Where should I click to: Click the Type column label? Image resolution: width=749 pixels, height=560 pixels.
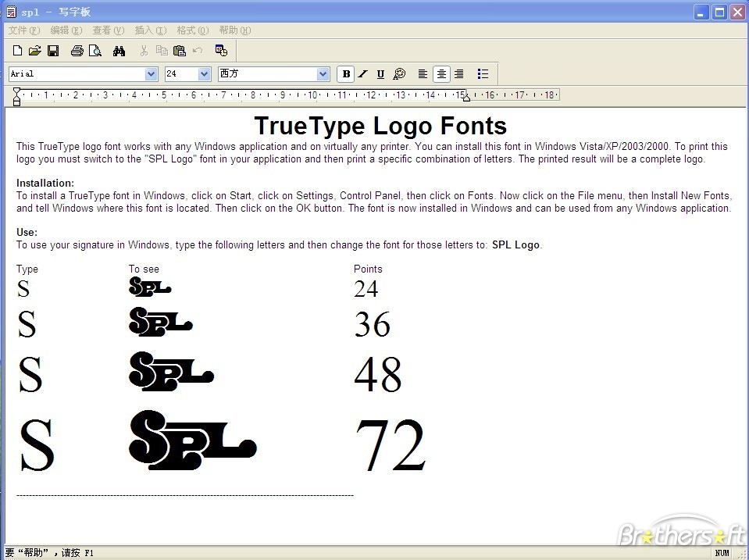(27, 269)
